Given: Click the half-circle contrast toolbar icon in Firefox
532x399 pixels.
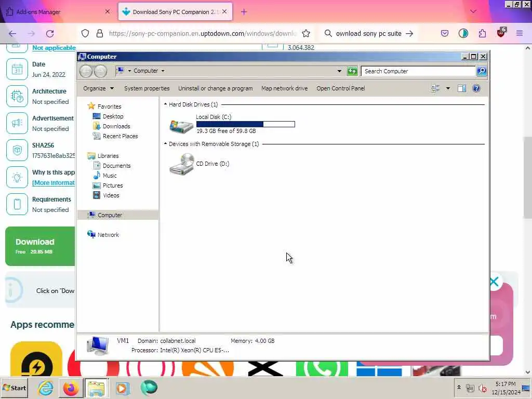Looking at the screenshot, I should point(463,33).
